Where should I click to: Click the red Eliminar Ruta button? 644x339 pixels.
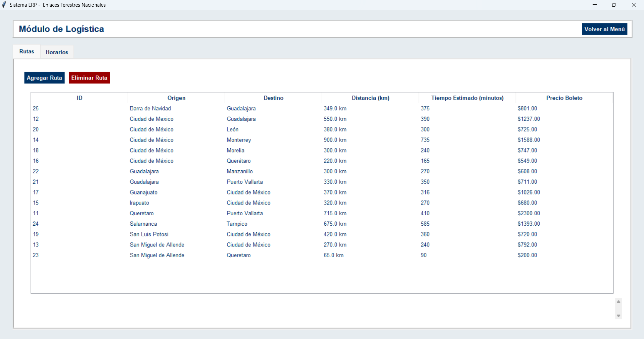click(x=89, y=78)
